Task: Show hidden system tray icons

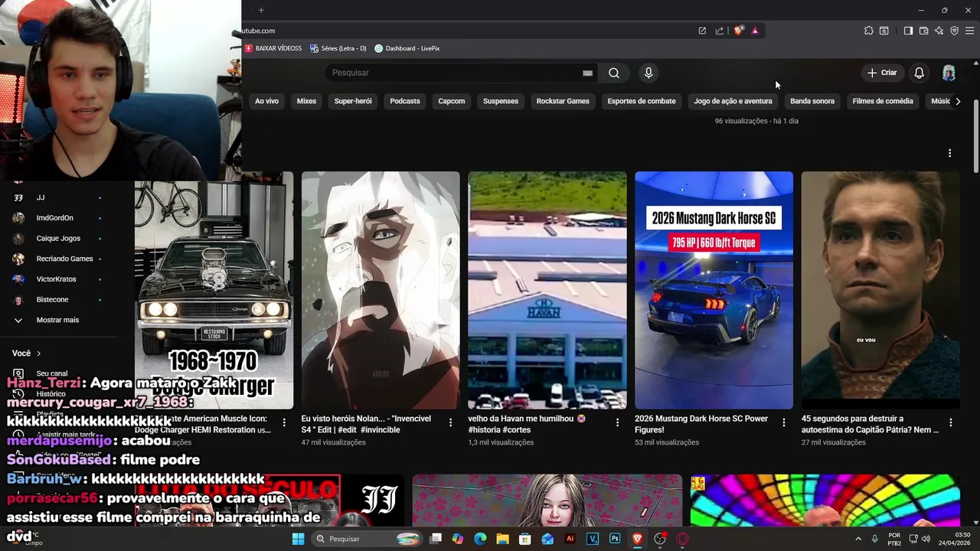Action: pyautogui.click(x=857, y=539)
